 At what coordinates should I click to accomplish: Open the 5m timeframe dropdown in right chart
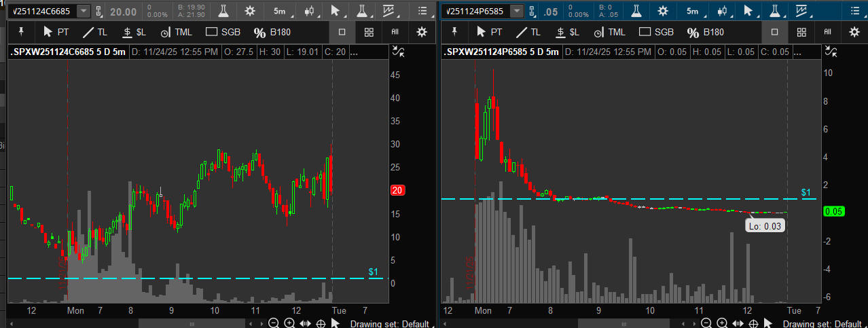[x=692, y=11]
